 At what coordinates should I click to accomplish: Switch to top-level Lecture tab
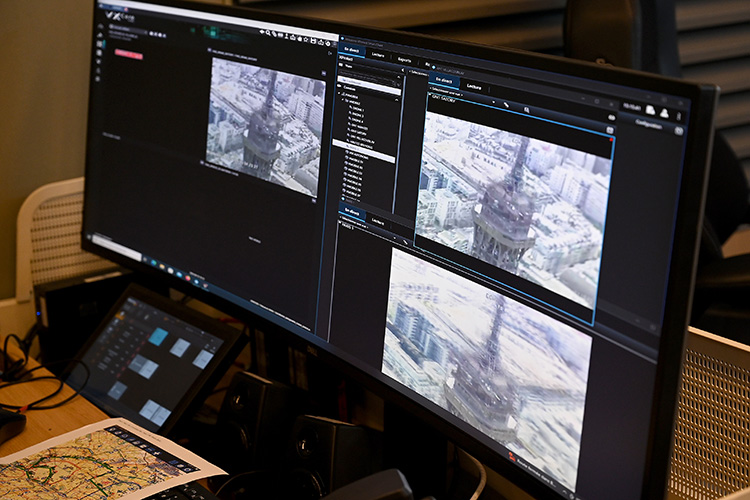tap(378, 55)
